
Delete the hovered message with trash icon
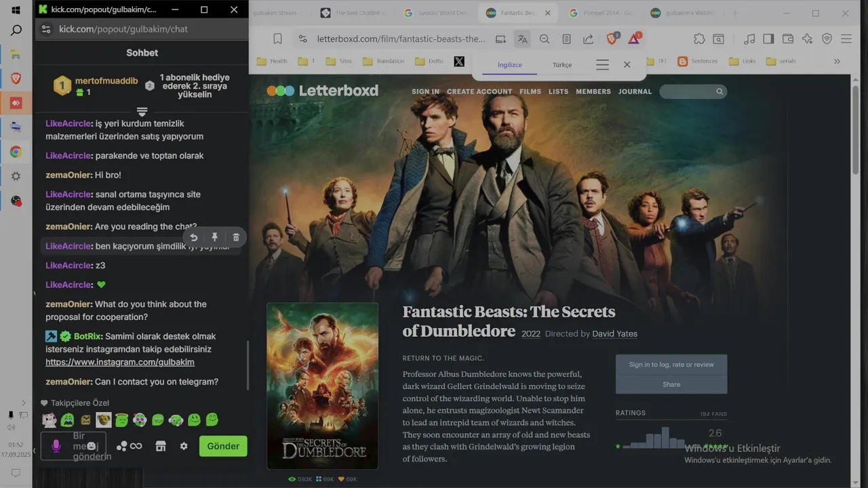pos(236,237)
